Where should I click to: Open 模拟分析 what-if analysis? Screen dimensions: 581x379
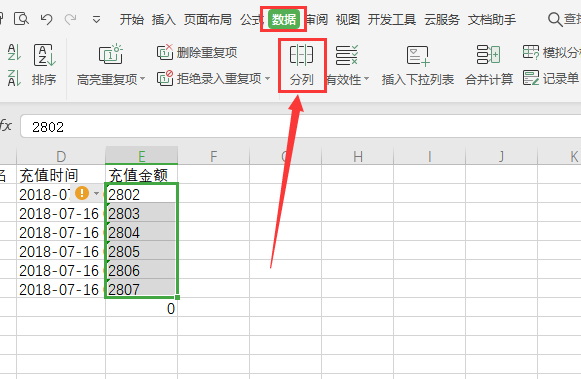(551, 52)
